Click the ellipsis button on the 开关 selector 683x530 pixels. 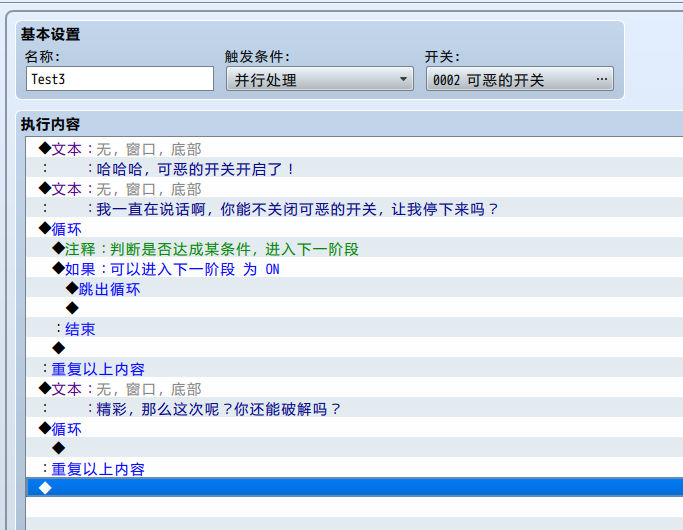pyautogui.click(x=602, y=79)
